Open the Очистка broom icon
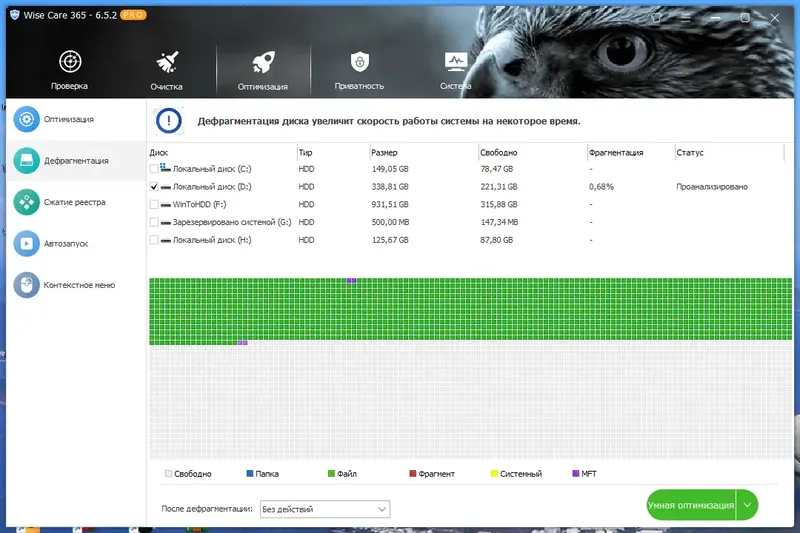Image resolution: width=800 pixels, height=533 pixels. click(167, 62)
